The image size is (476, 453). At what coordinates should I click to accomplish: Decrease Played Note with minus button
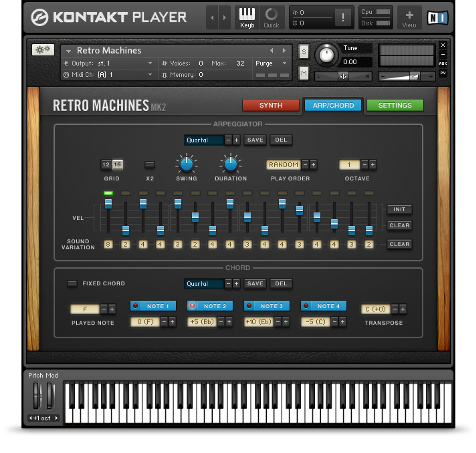click(x=104, y=309)
